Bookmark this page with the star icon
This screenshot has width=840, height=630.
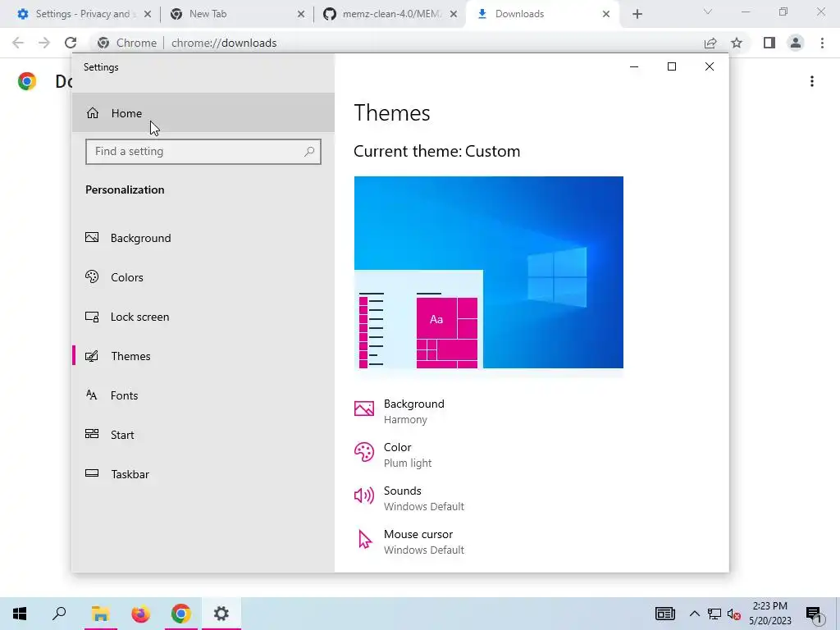click(x=737, y=43)
